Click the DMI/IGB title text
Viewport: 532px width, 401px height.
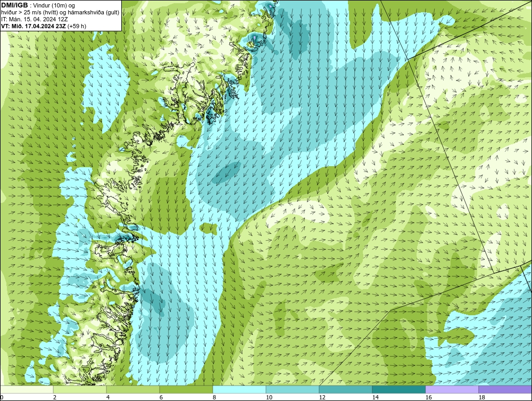[14, 5]
